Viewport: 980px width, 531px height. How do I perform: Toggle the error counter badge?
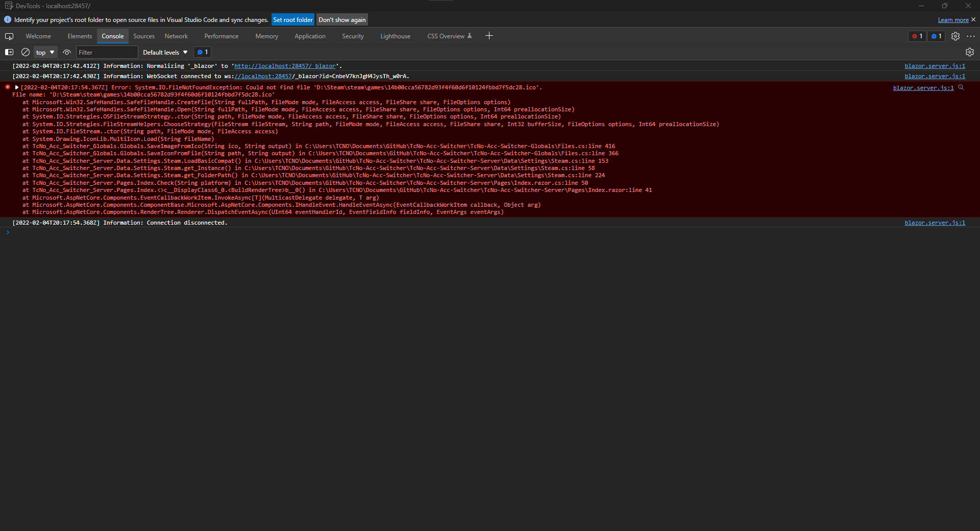[x=917, y=36]
